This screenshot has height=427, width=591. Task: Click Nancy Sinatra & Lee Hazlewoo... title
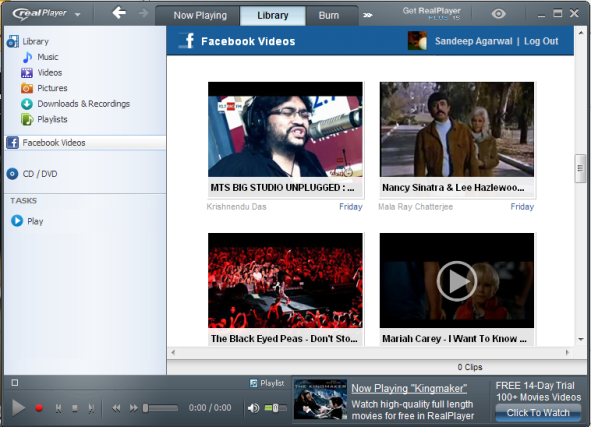(x=453, y=188)
